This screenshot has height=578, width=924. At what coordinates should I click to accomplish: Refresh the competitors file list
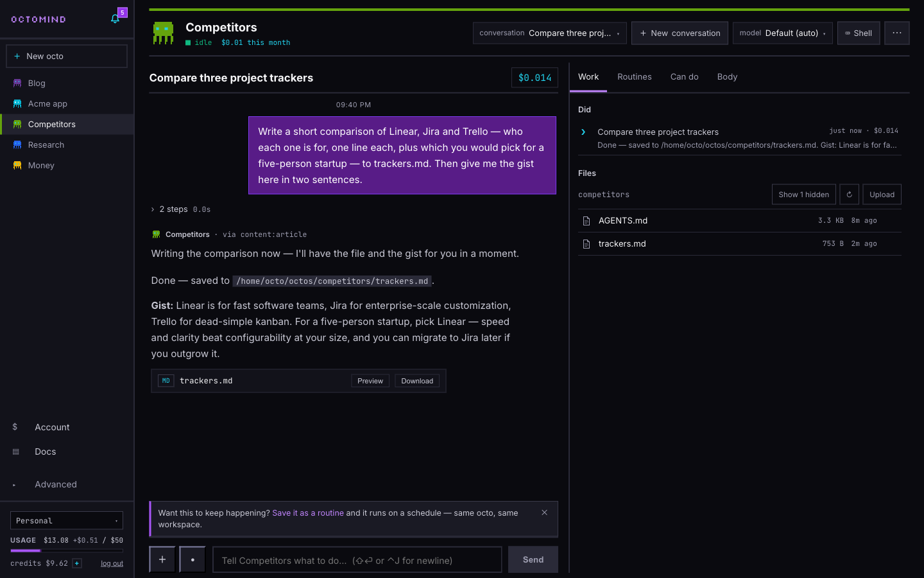coord(849,195)
